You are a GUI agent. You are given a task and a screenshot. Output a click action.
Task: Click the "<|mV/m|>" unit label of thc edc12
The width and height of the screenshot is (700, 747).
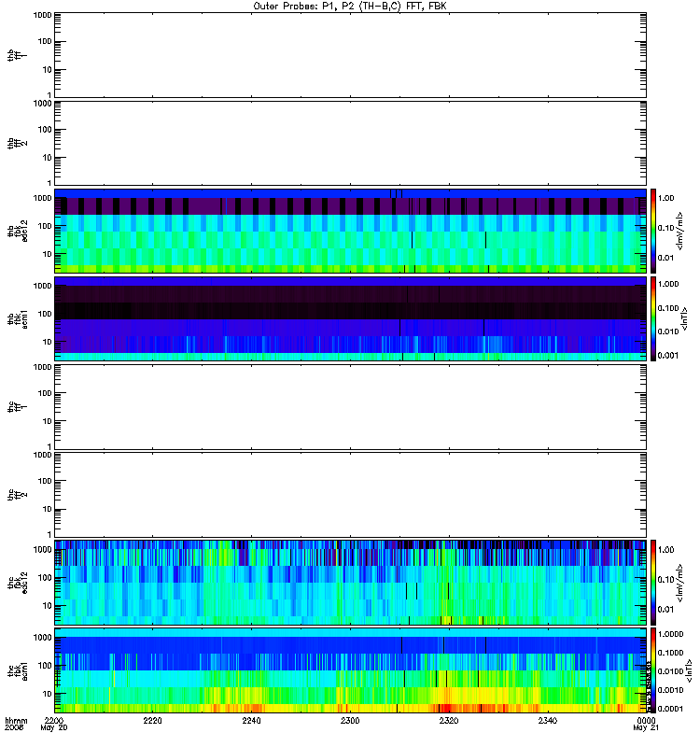click(x=680, y=583)
